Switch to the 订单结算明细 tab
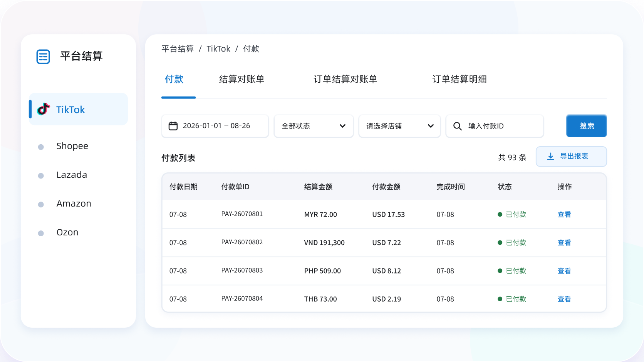The image size is (644, 362). 459,79
